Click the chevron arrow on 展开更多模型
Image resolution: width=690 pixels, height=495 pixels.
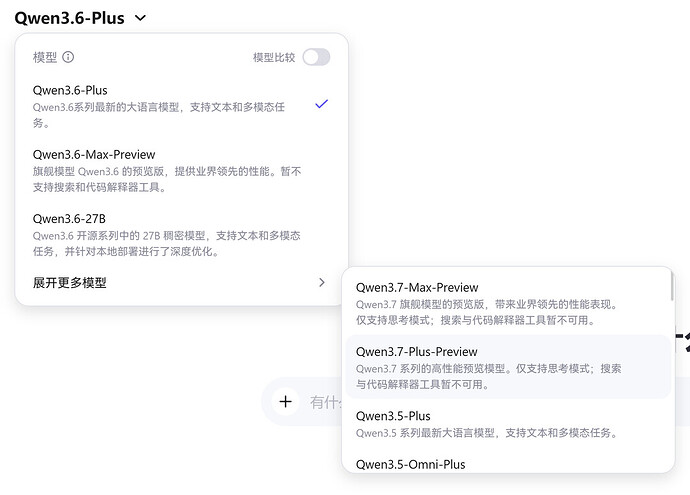pyautogui.click(x=322, y=282)
